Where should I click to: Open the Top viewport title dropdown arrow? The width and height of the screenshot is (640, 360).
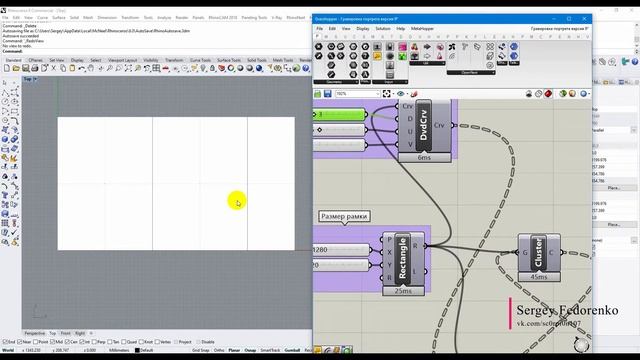pyautogui.click(x=35, y=79)
